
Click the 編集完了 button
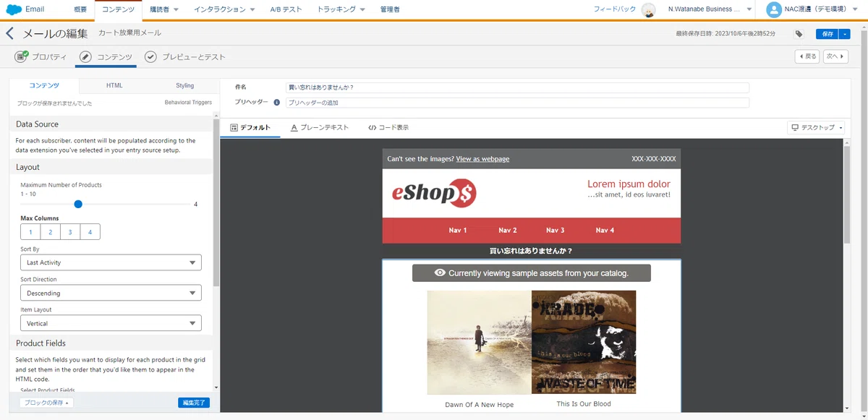tap(194, 403)
